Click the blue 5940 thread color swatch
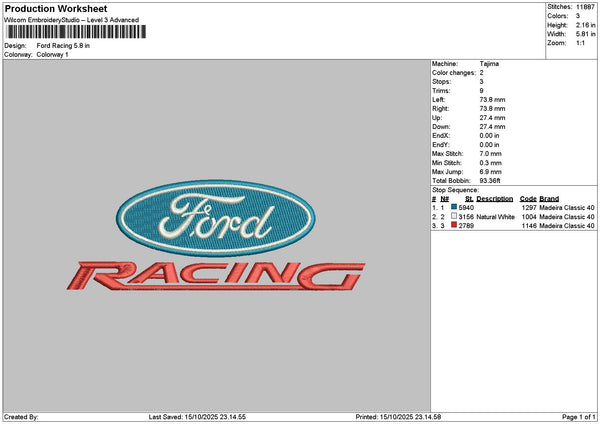 click(x=454, y=207)
